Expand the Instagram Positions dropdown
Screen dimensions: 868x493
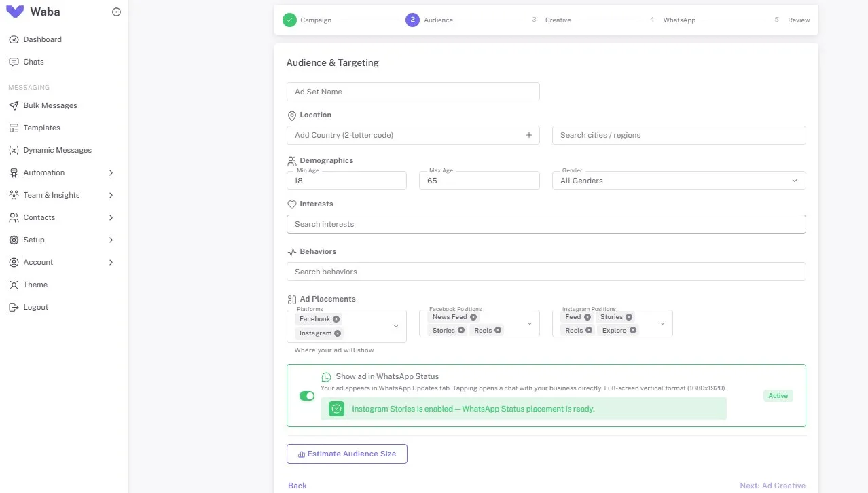[663, 324]
